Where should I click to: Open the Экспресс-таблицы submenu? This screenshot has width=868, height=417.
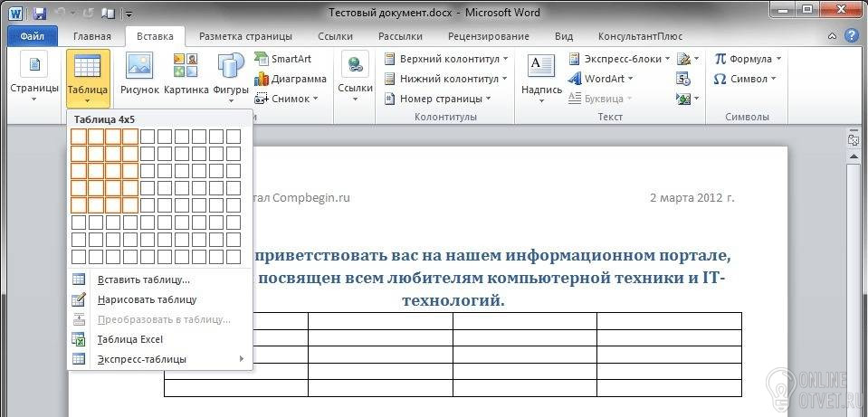coord(159,359)
